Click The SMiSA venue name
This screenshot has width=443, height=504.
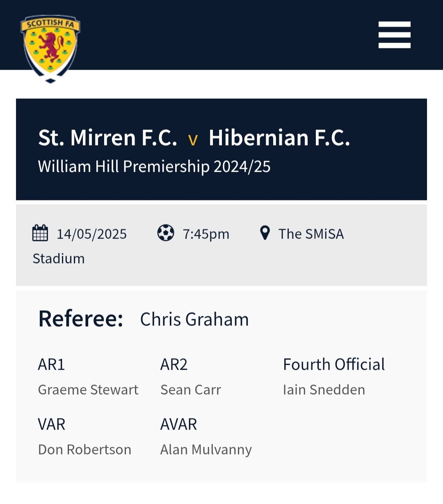311,234
